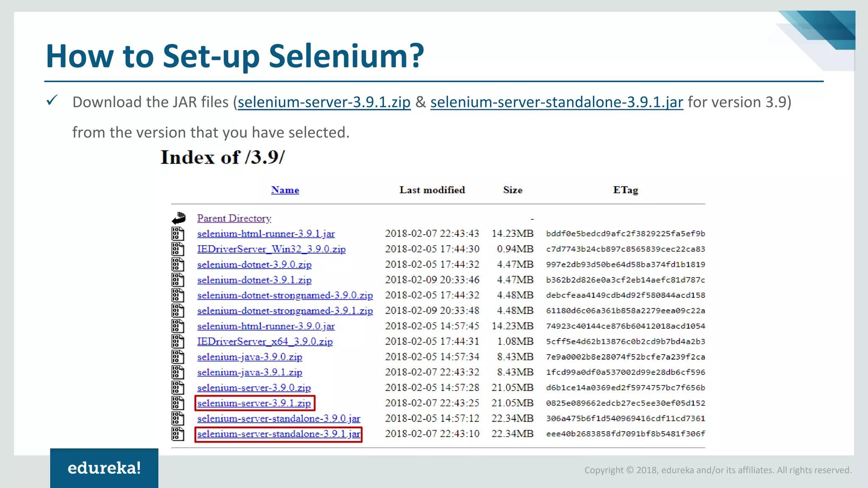868x488 pixels.
Task: Select ETag c7d7743b24cb897c8565839cec22ca83
Action: (626, 249)
